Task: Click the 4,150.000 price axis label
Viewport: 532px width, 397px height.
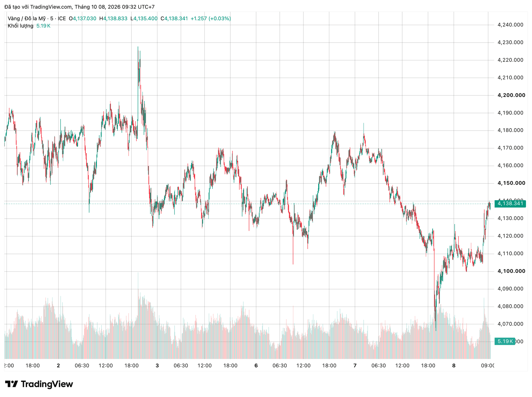Action: [x=511, y=183]
